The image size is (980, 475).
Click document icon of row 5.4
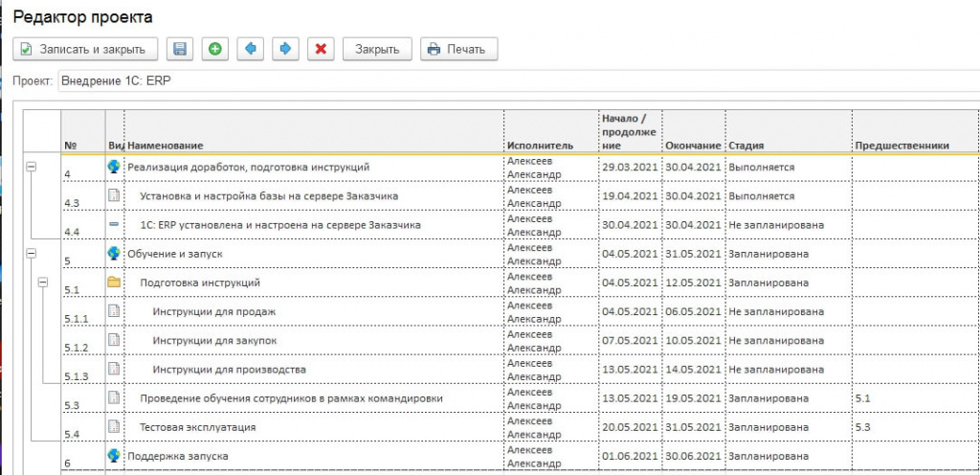tap(114, 426)
